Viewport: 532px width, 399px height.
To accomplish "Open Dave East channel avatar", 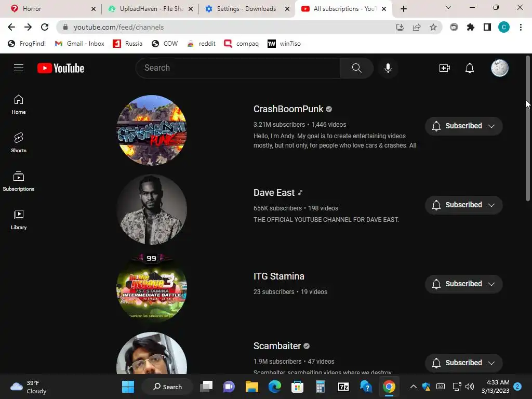I will click(x=152, y=209).
